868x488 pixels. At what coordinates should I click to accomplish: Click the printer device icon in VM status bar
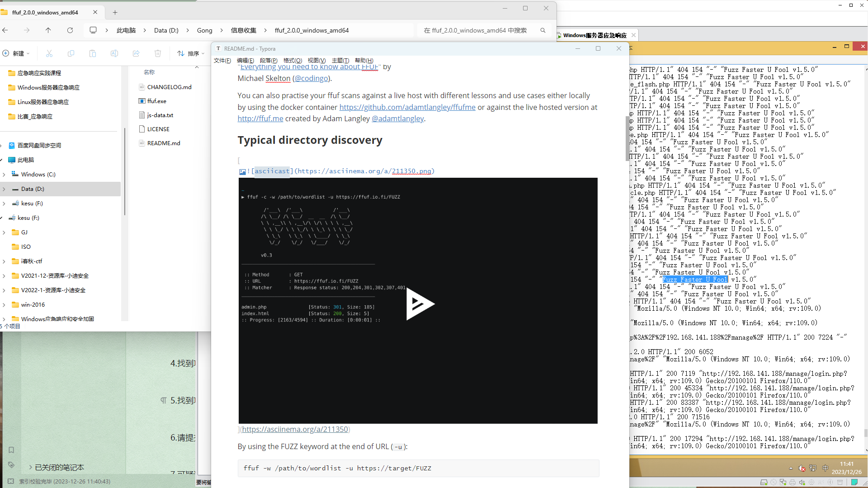click(x=793, y=483)
